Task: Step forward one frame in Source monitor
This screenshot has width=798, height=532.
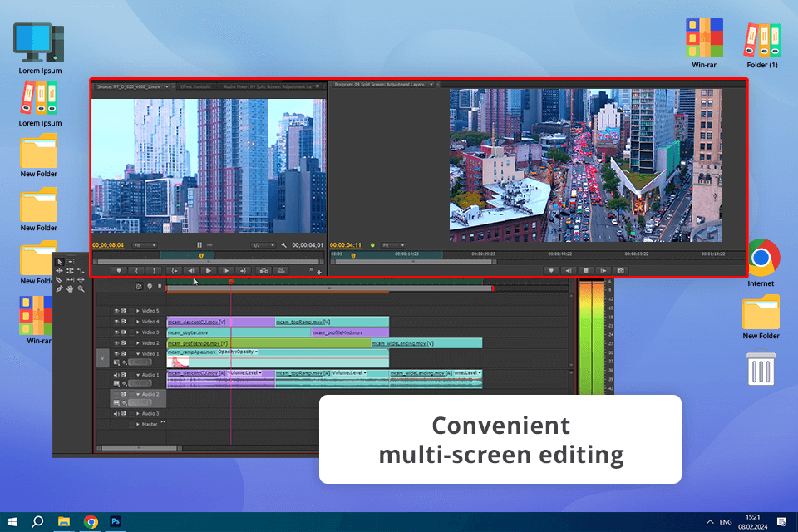Action: click(226, 271)
